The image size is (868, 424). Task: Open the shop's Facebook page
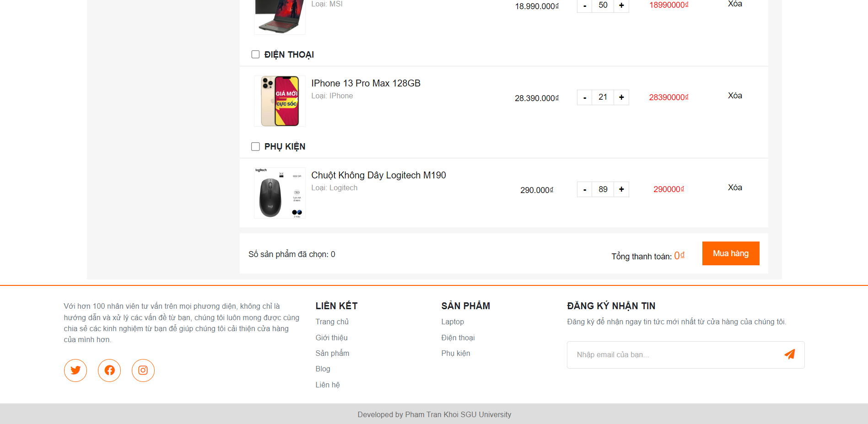[x=109, y=370]
